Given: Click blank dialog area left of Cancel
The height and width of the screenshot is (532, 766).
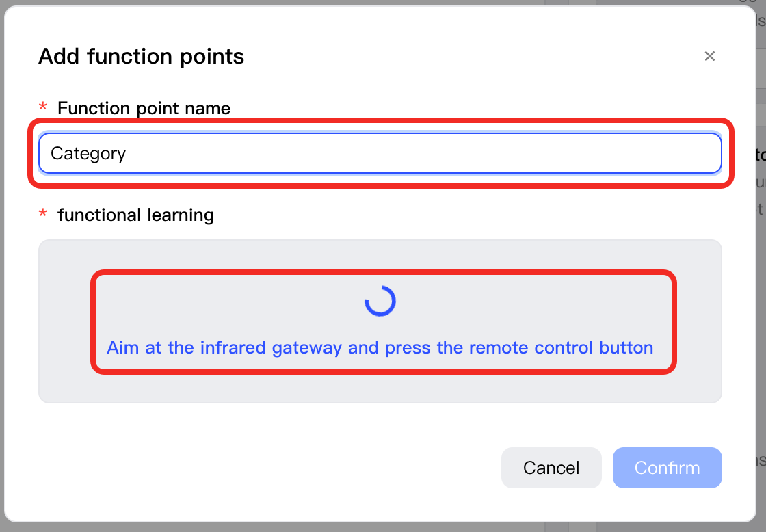Looking at the screenshot, I should pyautogui.click(x=269, y=468).
